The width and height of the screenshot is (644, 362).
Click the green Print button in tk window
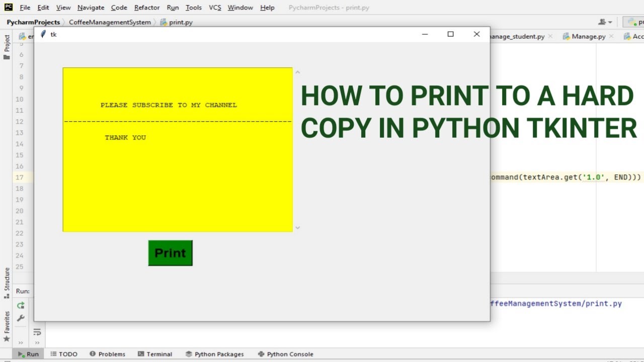[x=170, y=253]
